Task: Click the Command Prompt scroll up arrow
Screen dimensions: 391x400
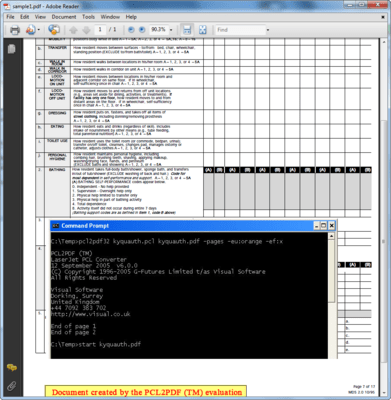Action: [331, 236]
